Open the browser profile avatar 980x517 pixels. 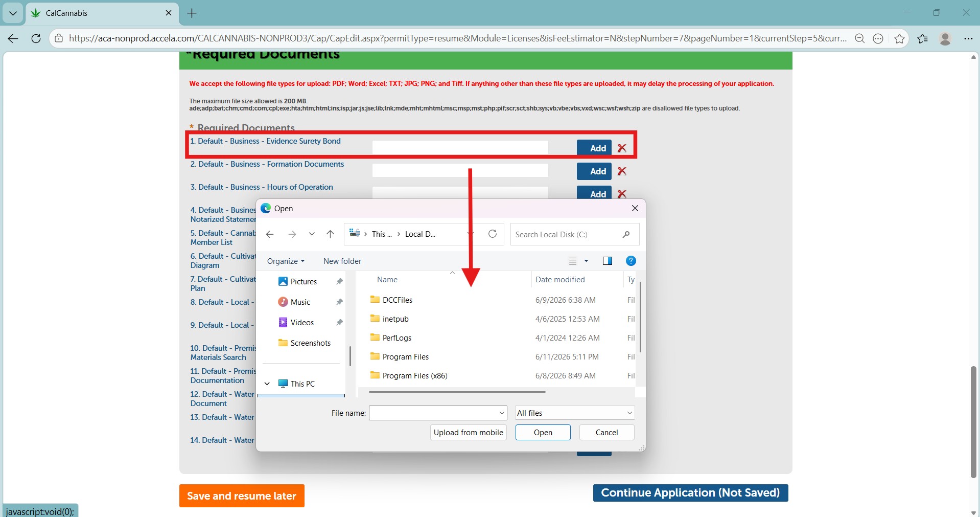tap(945, 38)
